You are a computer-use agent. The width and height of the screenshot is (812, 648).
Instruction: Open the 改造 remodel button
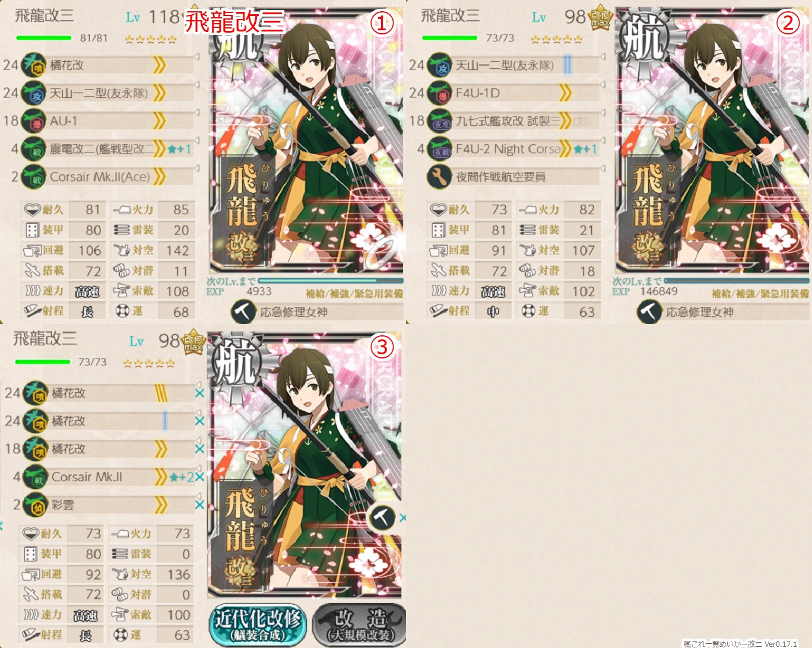click(360, 625)
